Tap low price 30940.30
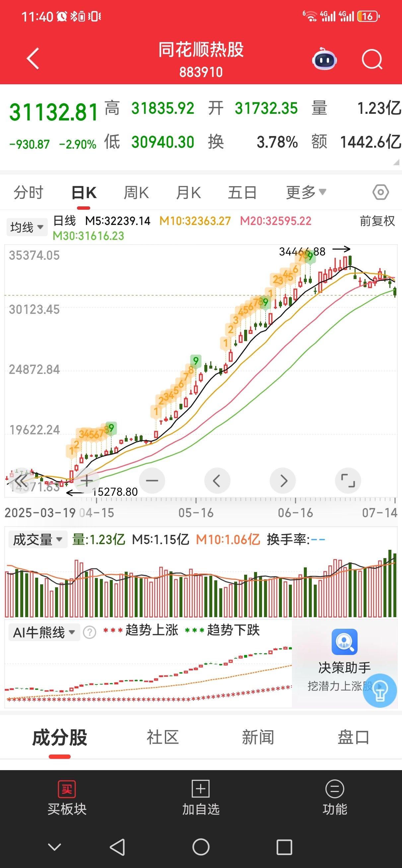 (x=163, y=142)
